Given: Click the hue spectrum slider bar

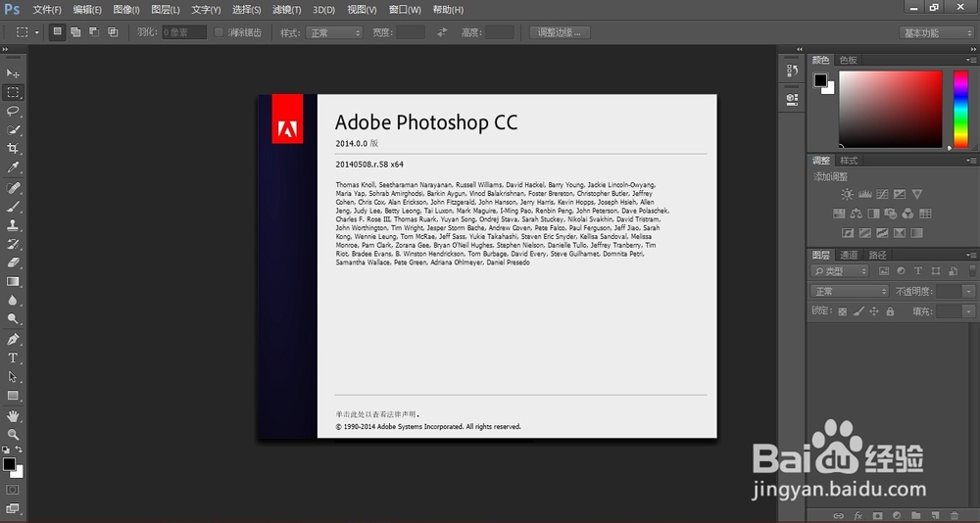Looking at the screenshot, I should coord(960,110).
